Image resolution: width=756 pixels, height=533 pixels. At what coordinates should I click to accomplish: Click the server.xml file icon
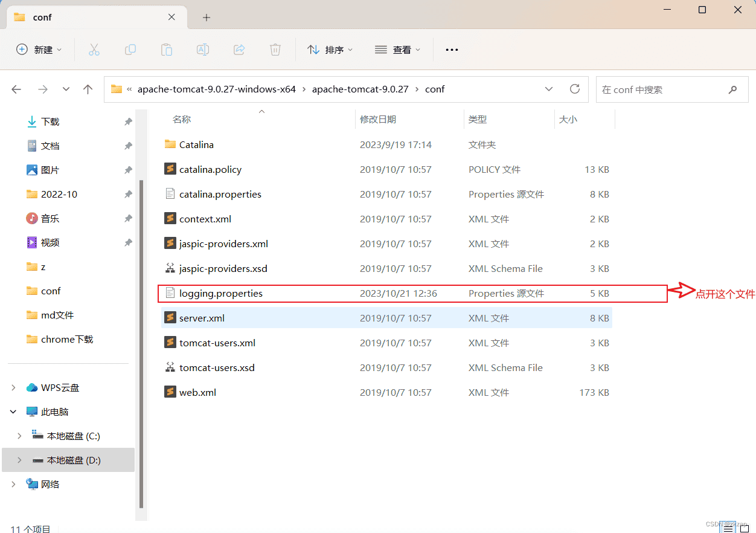[170, 318]
